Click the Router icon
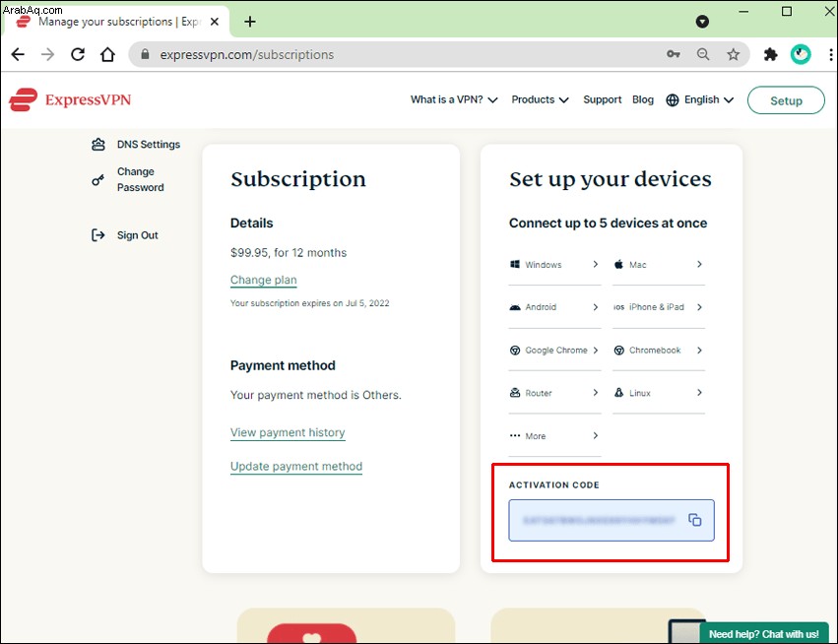This screenshot has height=644, width=838. point(515,393)
